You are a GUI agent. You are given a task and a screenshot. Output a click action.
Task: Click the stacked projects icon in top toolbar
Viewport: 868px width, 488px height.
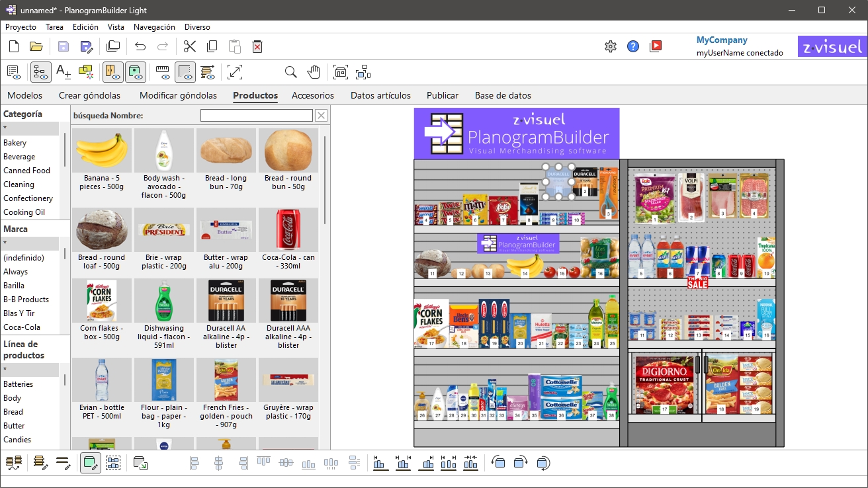(113, 46)
